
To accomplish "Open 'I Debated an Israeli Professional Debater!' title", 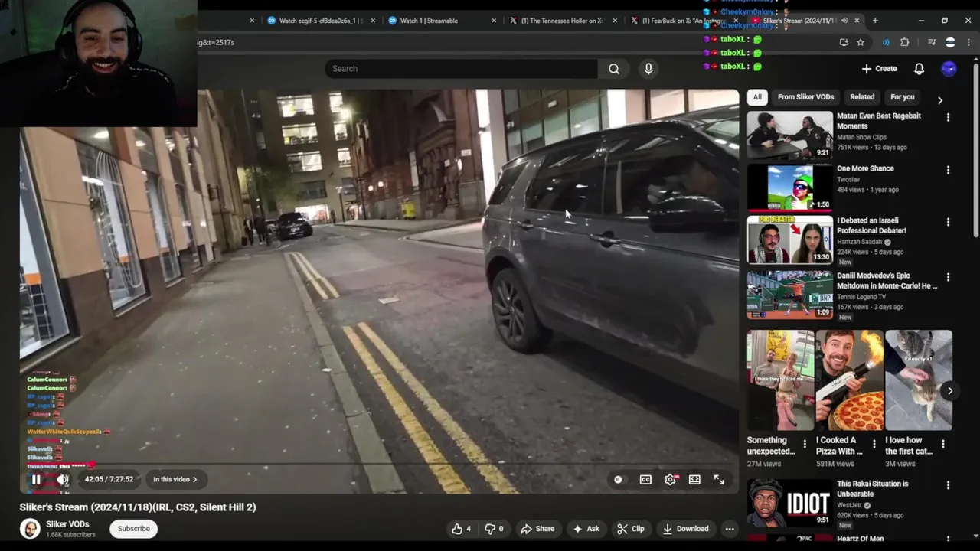I will pyautogui.click(x=871, y=226).
